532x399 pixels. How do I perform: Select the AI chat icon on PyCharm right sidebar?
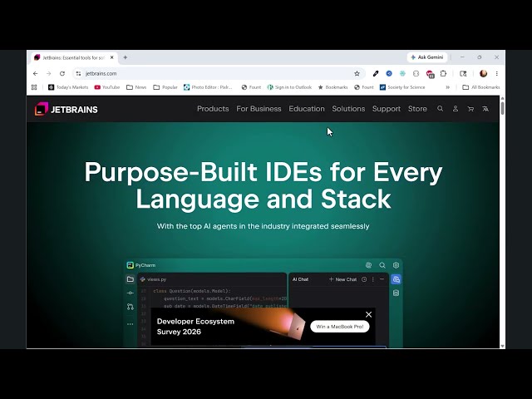click(x=396, y=279)
